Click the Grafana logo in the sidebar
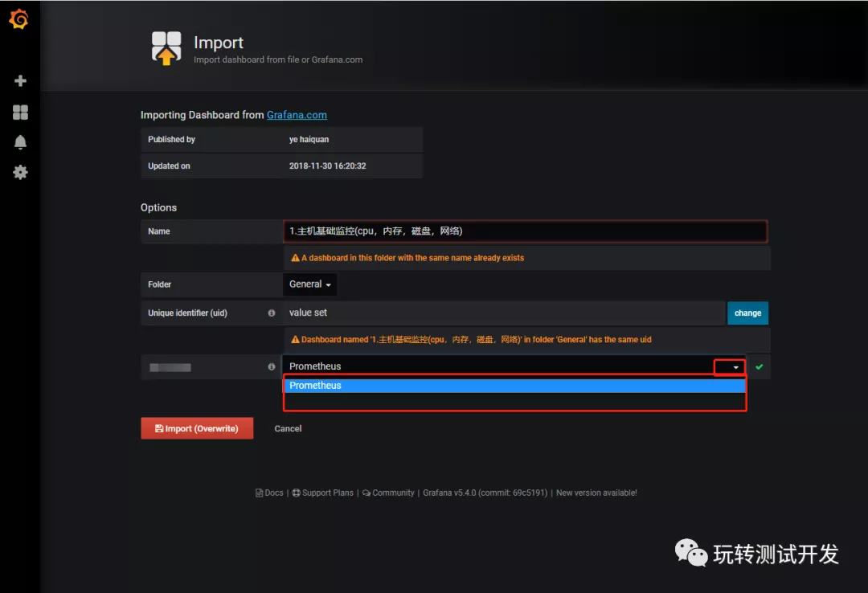The height and width of the screenshot is (593, 868). coord(19,19)
